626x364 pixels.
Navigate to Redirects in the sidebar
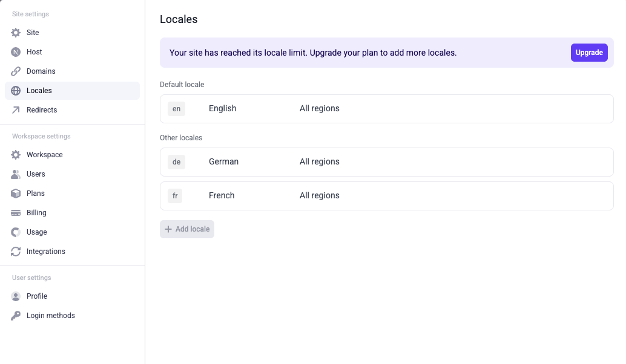point(42,109)
